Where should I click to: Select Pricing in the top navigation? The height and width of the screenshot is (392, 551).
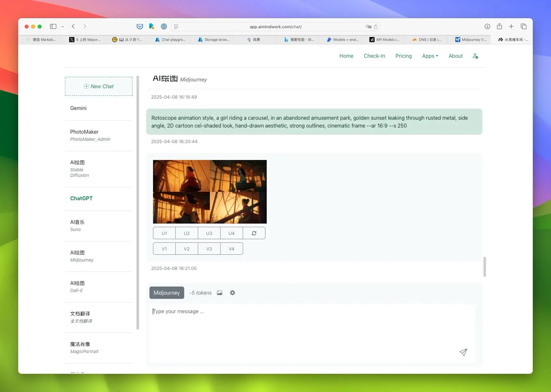tap(404, 56)
